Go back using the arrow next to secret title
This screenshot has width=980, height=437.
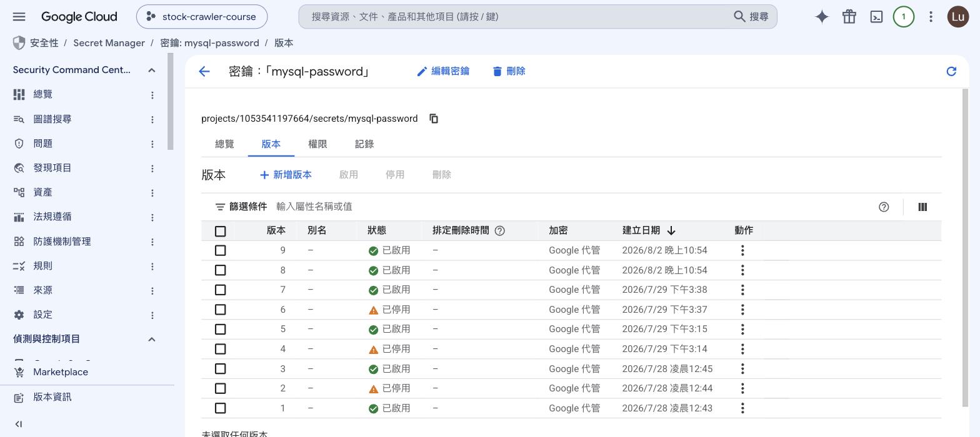coord(204,71)
